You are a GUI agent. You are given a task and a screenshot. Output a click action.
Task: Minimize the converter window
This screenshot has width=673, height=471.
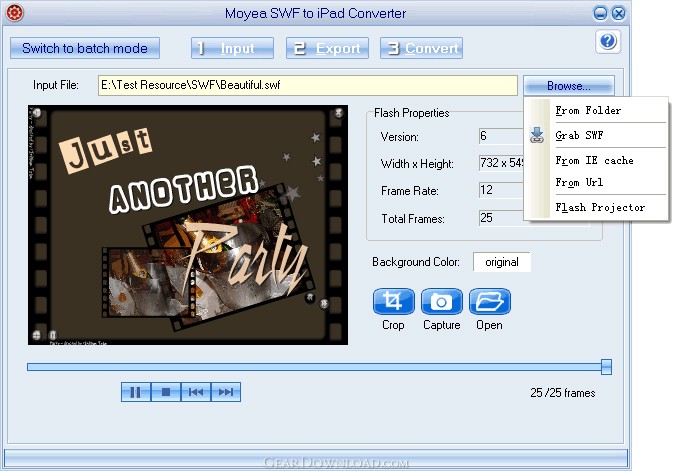[x=600, y=13]
